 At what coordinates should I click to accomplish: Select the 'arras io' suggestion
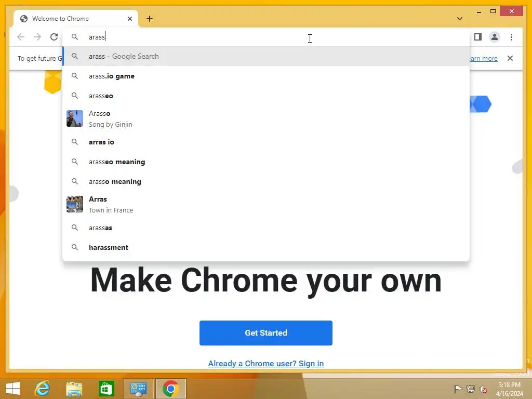click(266, 142)
